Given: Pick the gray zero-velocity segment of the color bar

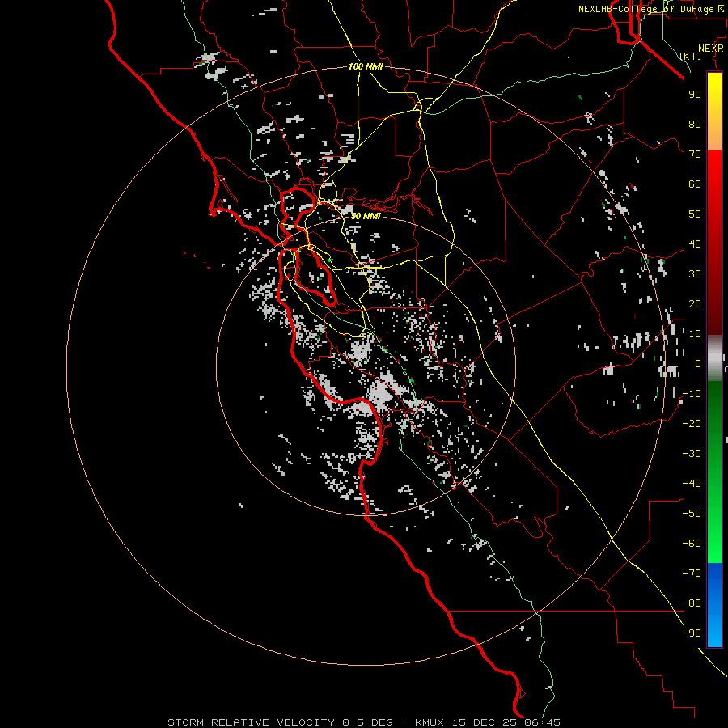Looking at the screenshot, I should [x=714, y=358].
